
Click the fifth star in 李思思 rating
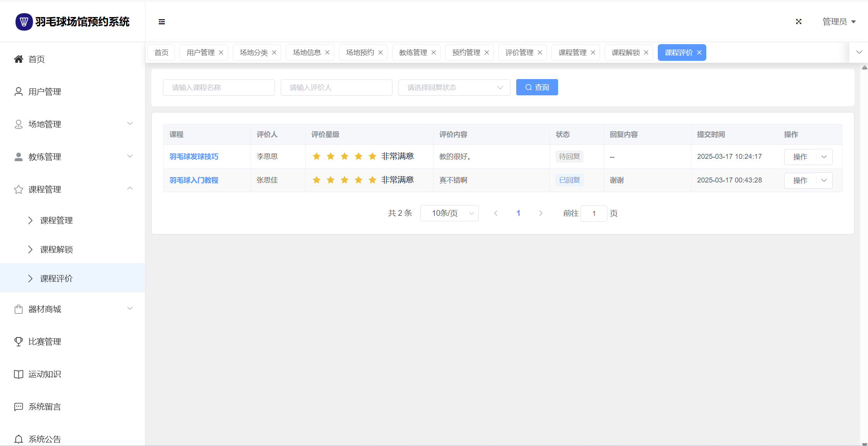pos(372,157)
